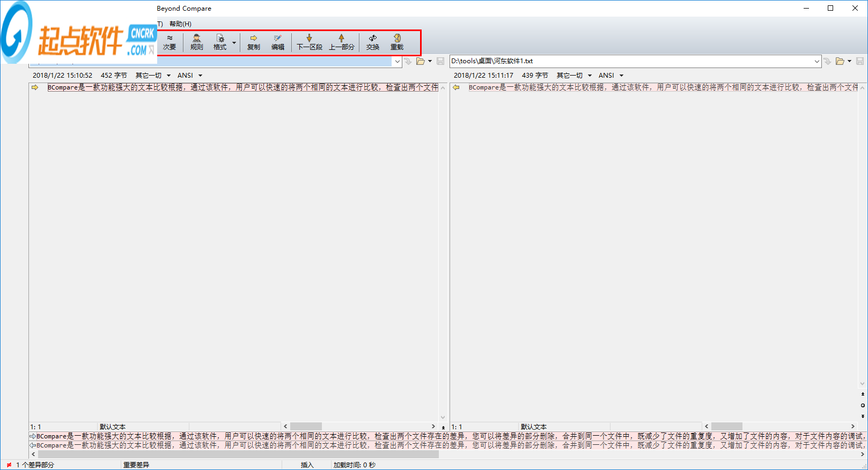868x470 pixels.
Task: Expand the left file path dropdown
Action: coord(398,61)
